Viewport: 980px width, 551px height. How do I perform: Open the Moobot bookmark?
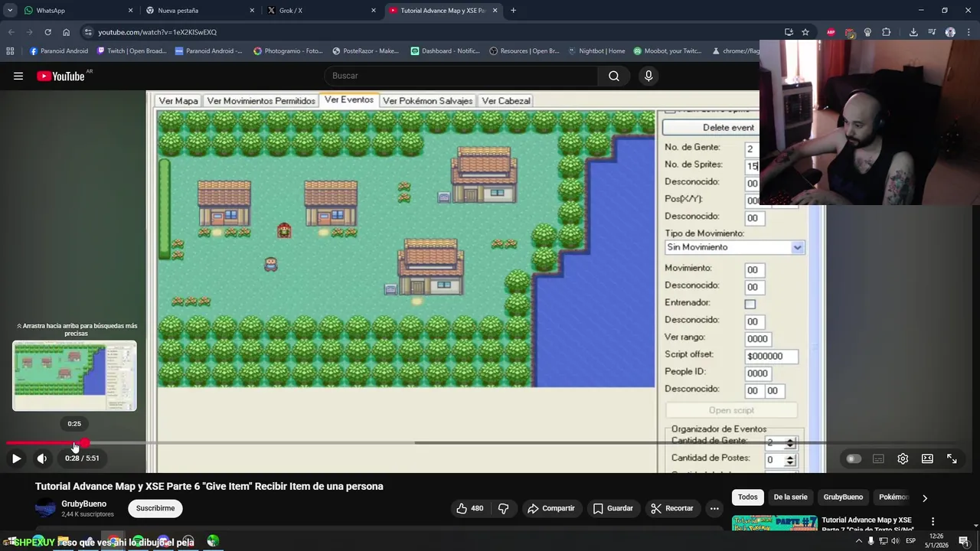pyautogui.click(x=668, y=51)
